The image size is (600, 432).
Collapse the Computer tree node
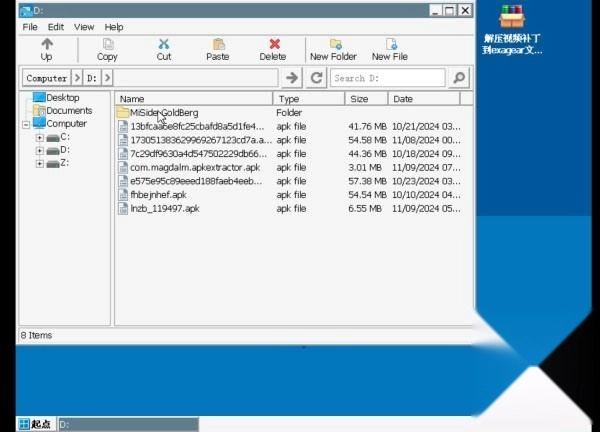27,124
